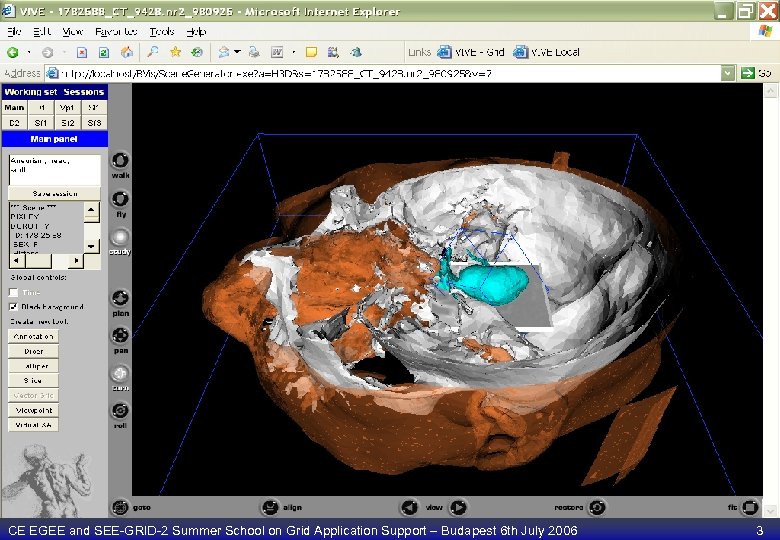
Task: Click the fit view icon
Action: 750,507
